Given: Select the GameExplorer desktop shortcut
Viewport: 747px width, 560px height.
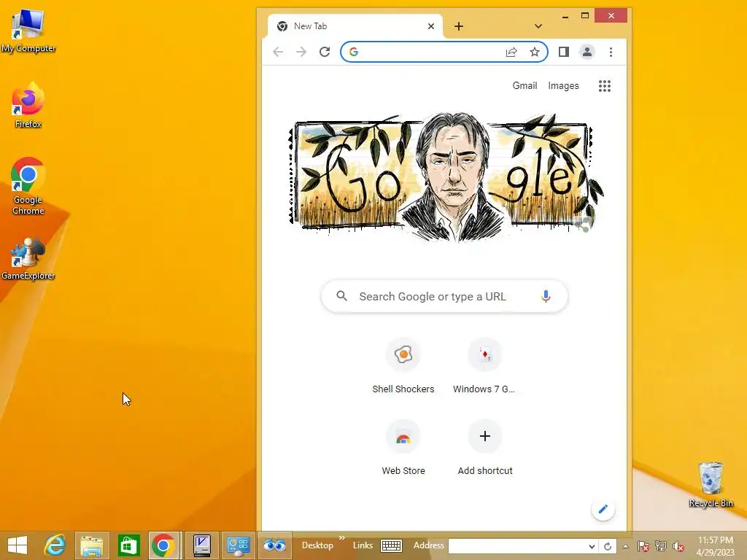Looking at the screenshot, I should coord(28,259).
